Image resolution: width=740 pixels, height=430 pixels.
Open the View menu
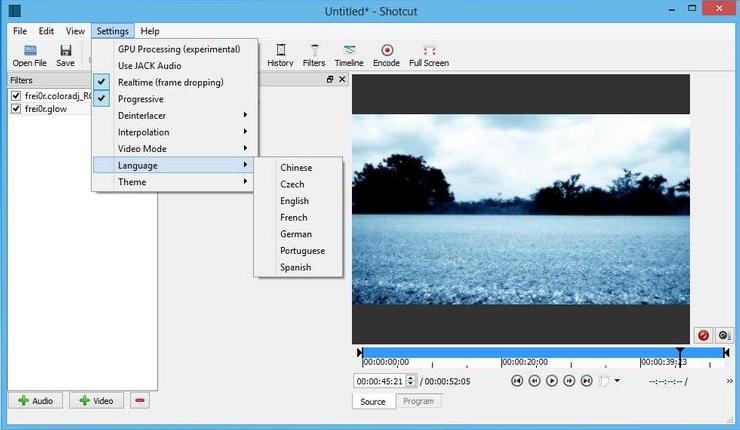pos(75,31)
